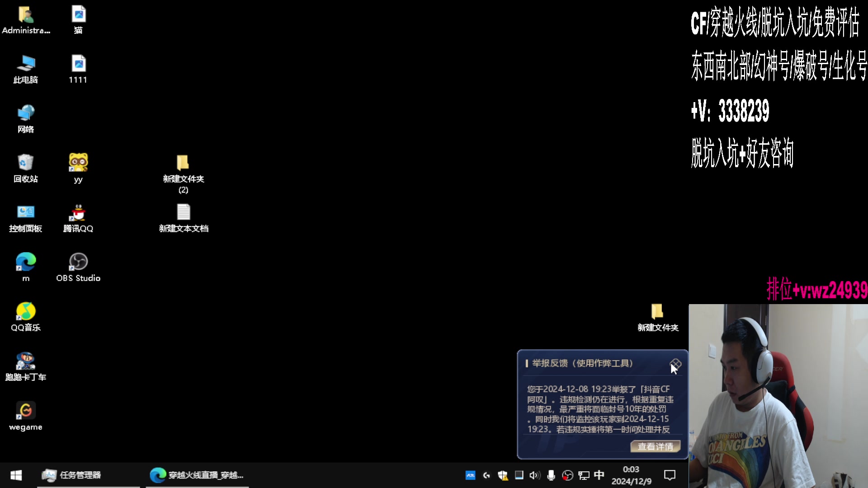This screenshot has height=488, width=868.
Task: Open the Windows Start menu
Action: tap(16, 475)
